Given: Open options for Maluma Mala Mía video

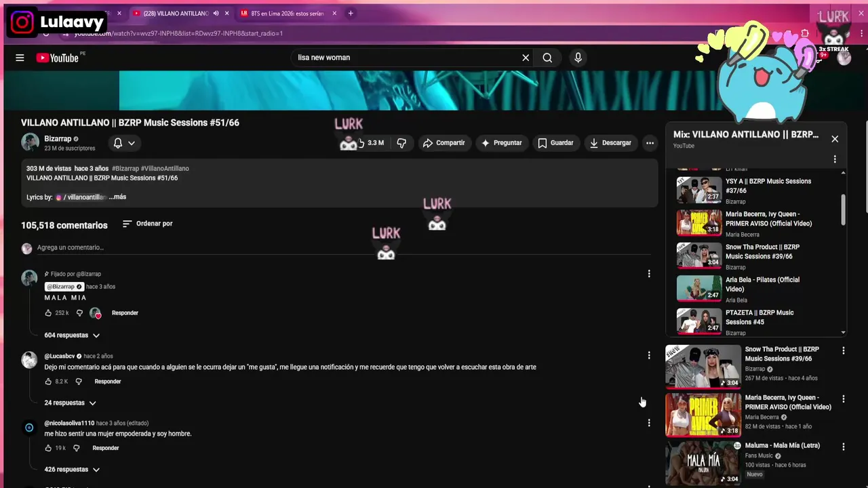Looking at the screenshot, I should [844, 447].
